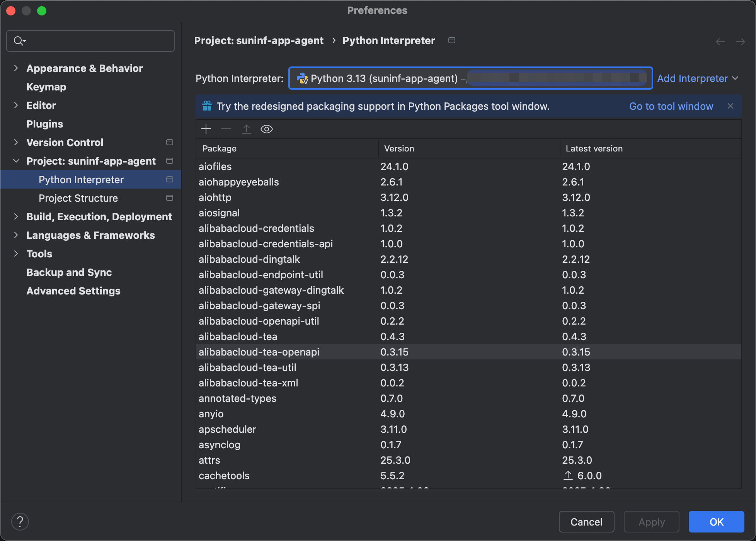The width and height of the screenshot is (756, 541).
Task: Expand the Version Control section
Action: point(16,142)
